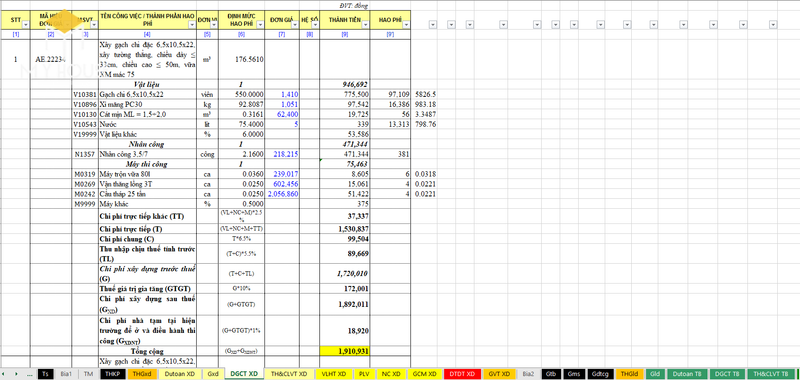800x380 pixels.
Task: Select the Vật liệu subtotal cell 946,692
Action: (345, 84)
